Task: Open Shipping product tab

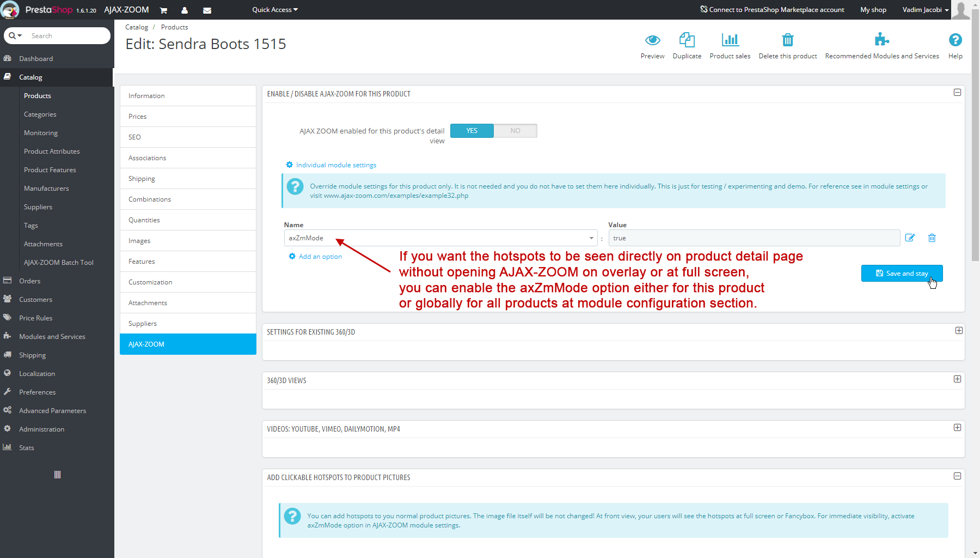Action: [x=188, y=179]
